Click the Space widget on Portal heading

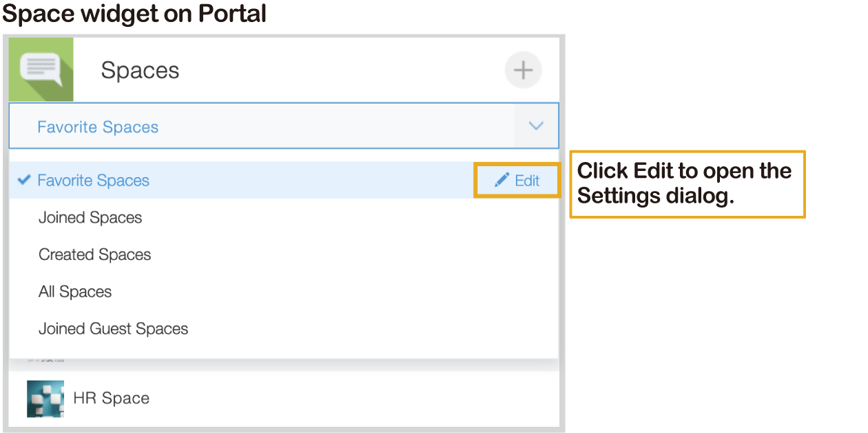coord(135,13)
